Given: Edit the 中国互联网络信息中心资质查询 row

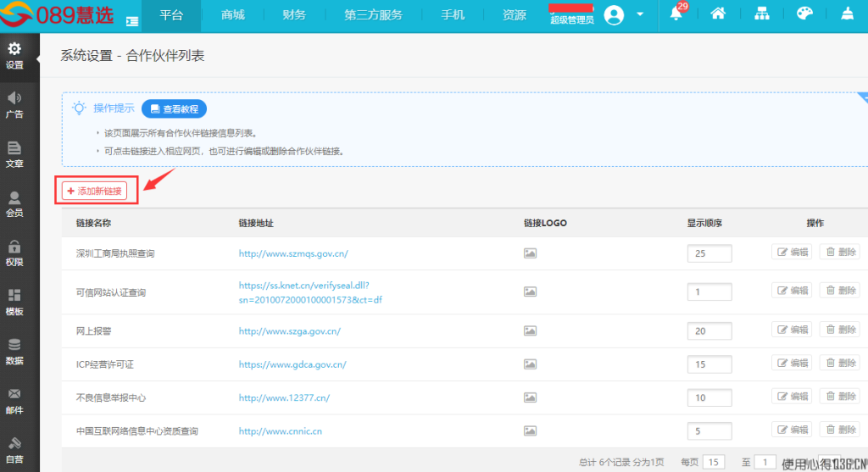Looking at the screenshot, I should [793, 430].
